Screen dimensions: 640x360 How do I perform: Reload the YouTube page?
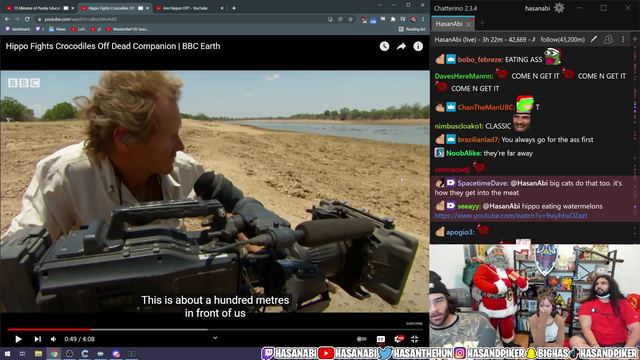pyautogui.click(x=27, y=19)
